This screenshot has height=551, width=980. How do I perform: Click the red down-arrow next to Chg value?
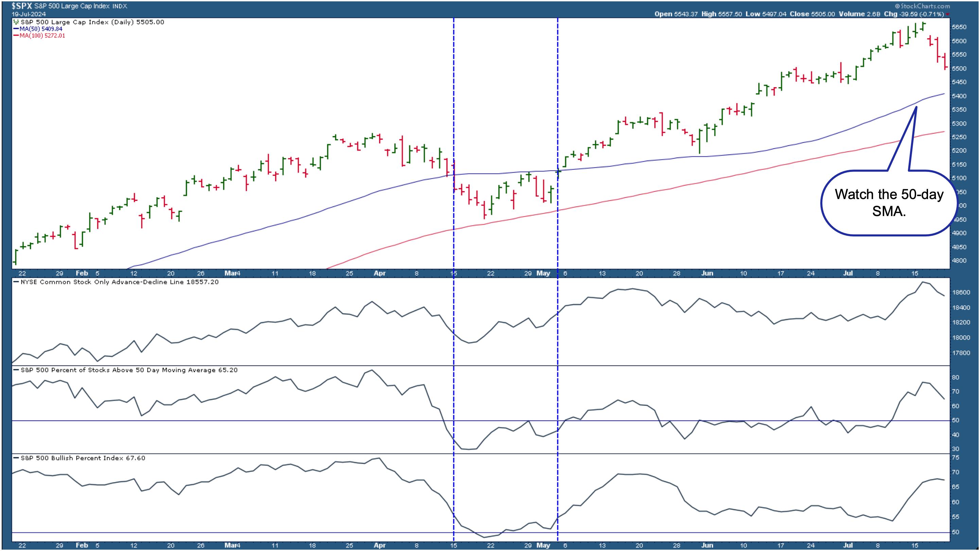point(947,15)
